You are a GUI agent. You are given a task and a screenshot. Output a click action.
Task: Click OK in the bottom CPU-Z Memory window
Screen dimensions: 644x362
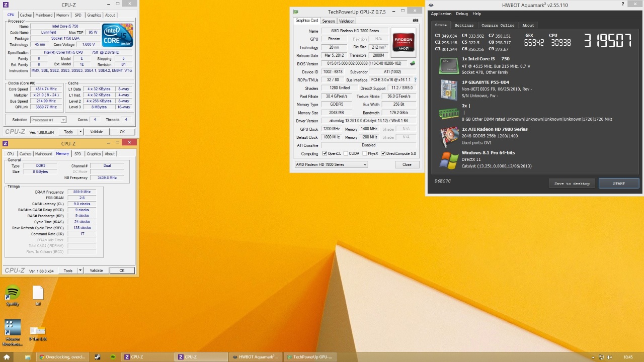pos(122,270)
